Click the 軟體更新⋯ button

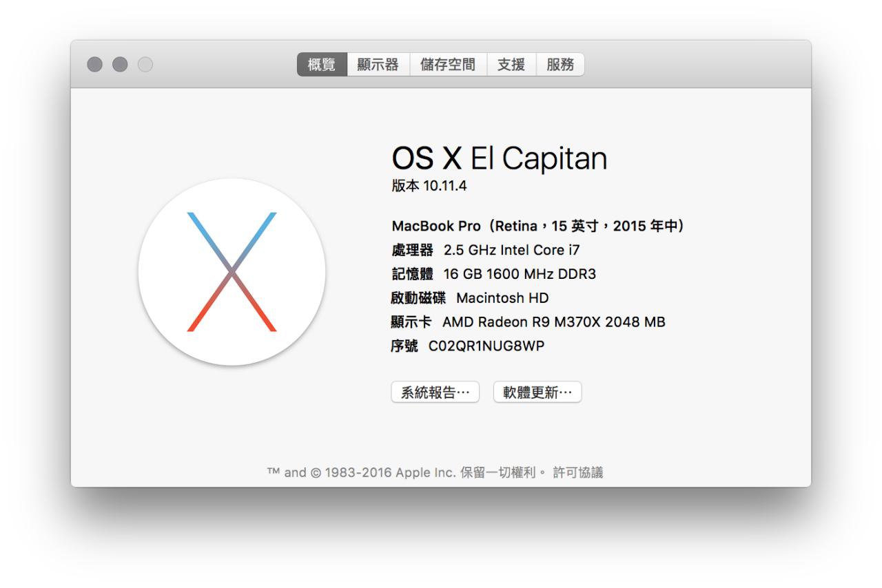(x=537, y=392)
